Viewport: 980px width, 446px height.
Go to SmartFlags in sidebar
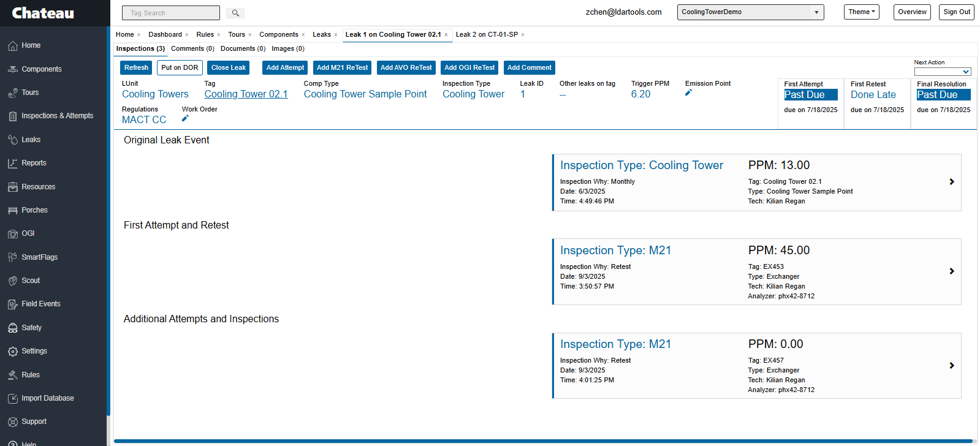pyautogui.click(x=39, y=257)
